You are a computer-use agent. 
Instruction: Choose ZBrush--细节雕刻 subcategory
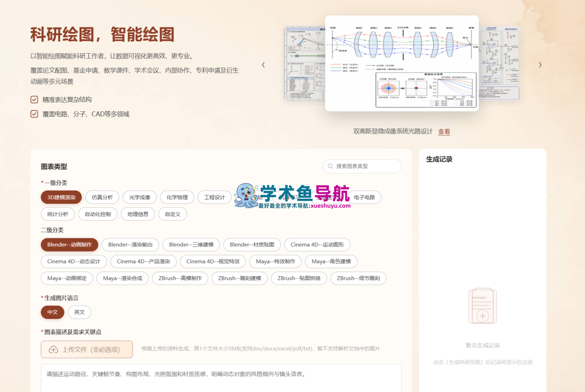358,278
